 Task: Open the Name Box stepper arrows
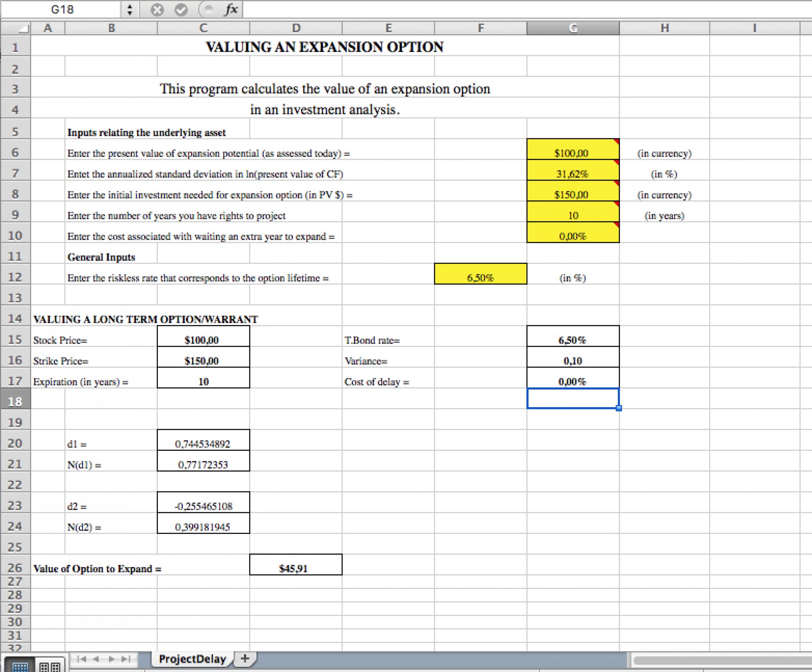point(129,10)
